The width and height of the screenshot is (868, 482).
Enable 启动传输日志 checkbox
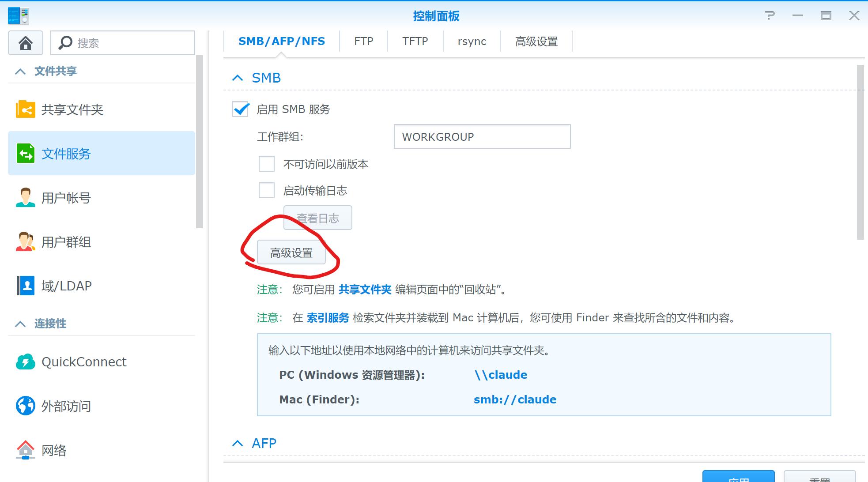[x=266, y=190]
